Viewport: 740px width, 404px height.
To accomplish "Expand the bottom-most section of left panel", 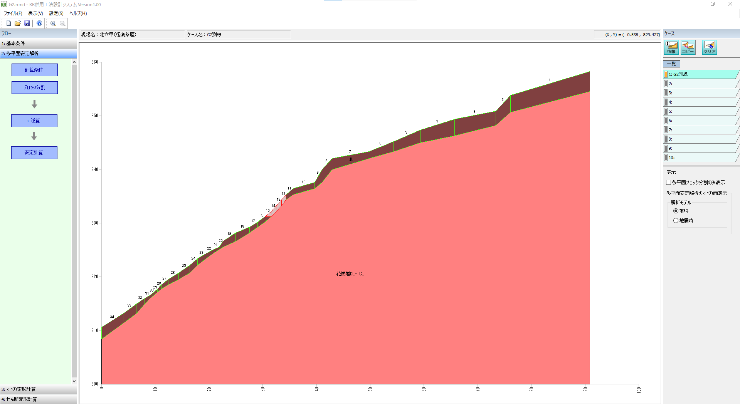I will click(x=38, y=399).
